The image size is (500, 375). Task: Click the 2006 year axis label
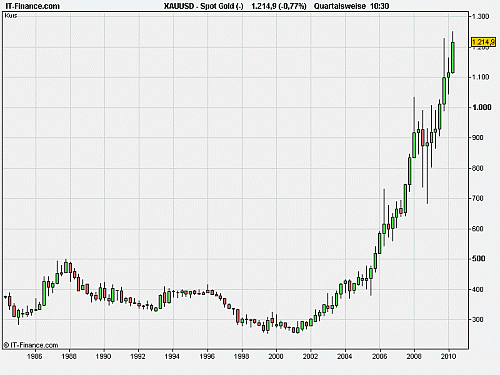click(x=379, y=356)
